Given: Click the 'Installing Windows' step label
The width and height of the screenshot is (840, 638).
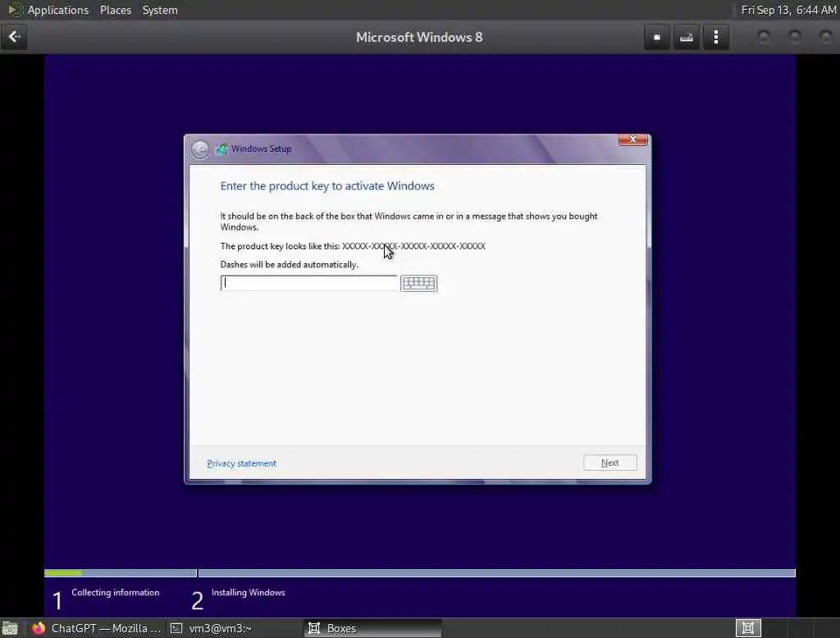Looking at the screenshot, I should (248, 592).
